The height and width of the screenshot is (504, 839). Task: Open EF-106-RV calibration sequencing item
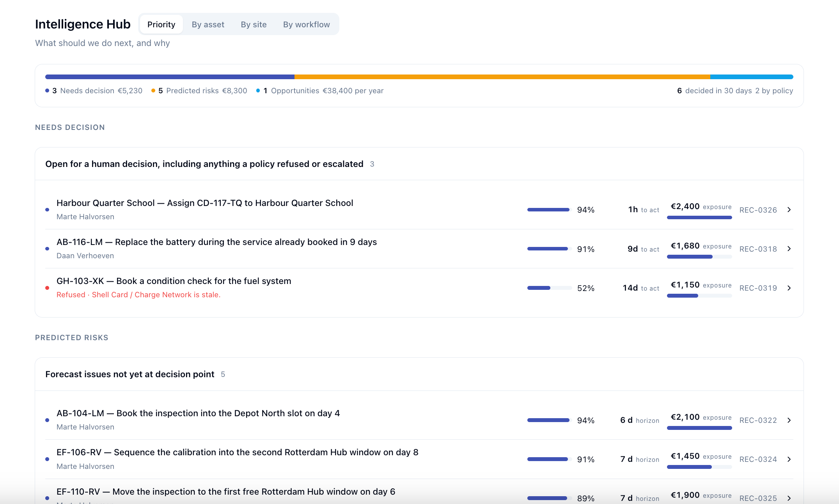(x=419, y=459)
